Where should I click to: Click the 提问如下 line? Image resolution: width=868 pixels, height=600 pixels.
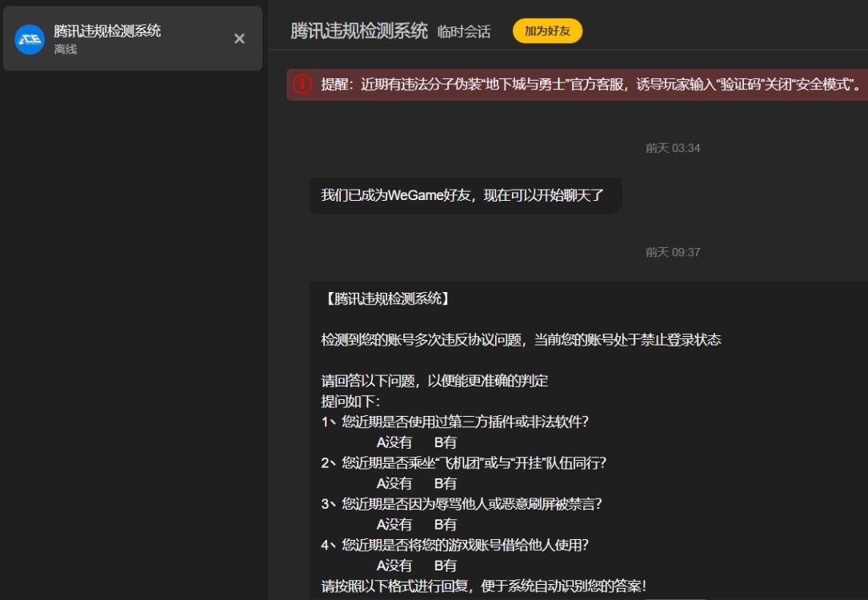pos(350,402)
